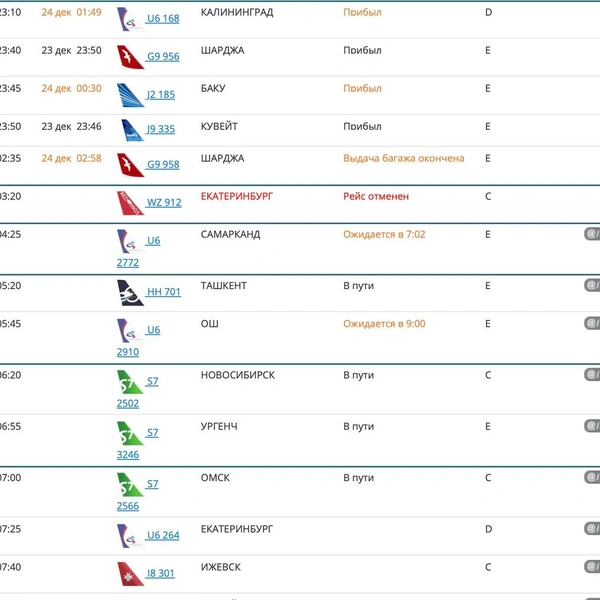The width and height of the screenshot is (600, 600).
Task: Open the U6 264 flight link
Action: click(163, 535)
